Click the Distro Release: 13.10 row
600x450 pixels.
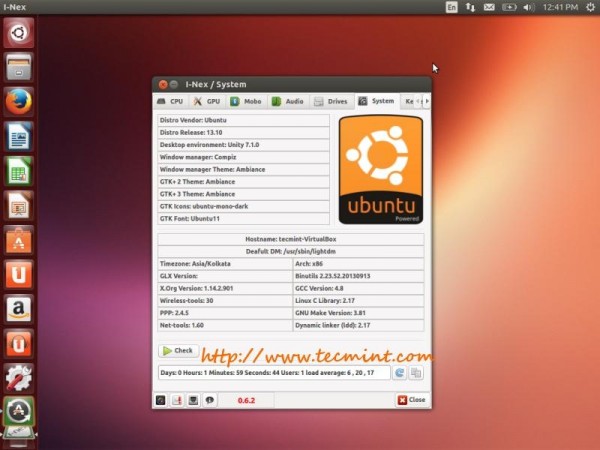click(243, 132)
